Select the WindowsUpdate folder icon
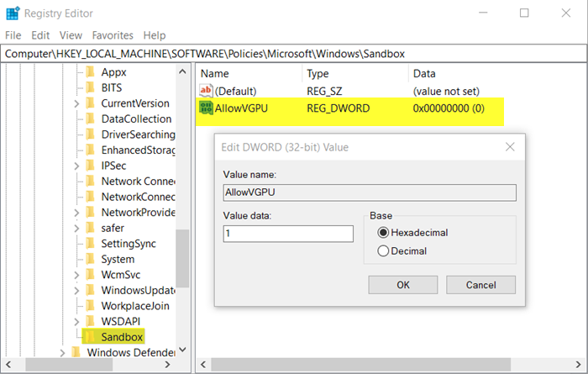This screenshot has height=374, width=588. [x=90, y=290]
